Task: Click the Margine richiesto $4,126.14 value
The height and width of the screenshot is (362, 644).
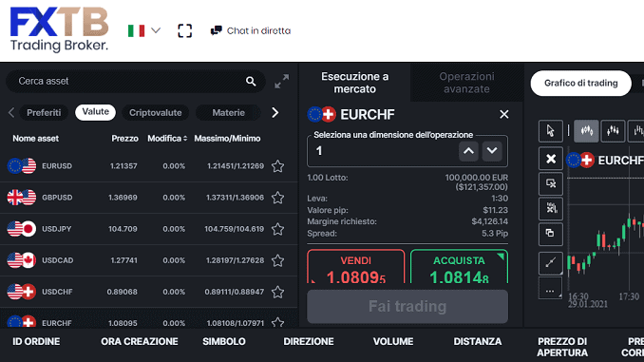Action: 489,221
